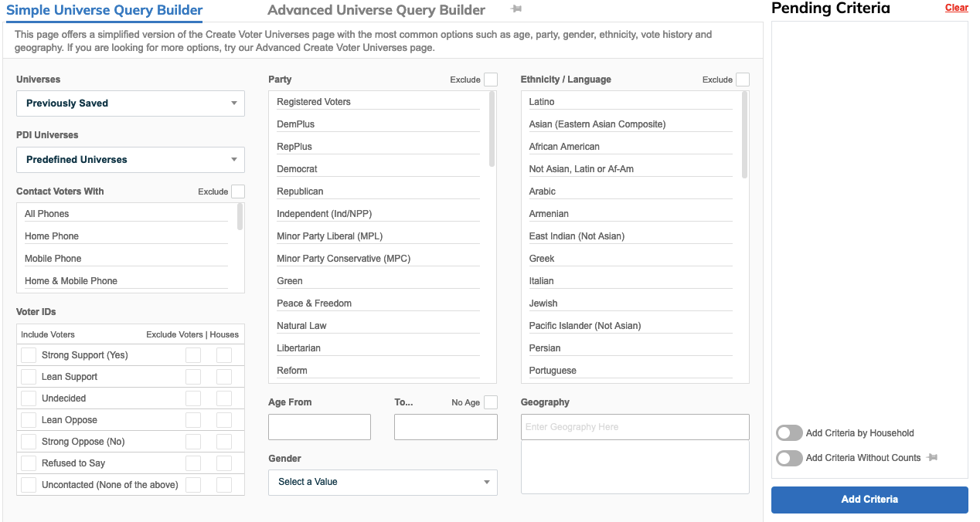
Task: Switch to Simple Universe Query Builder tab
Action: coord(104,10)
